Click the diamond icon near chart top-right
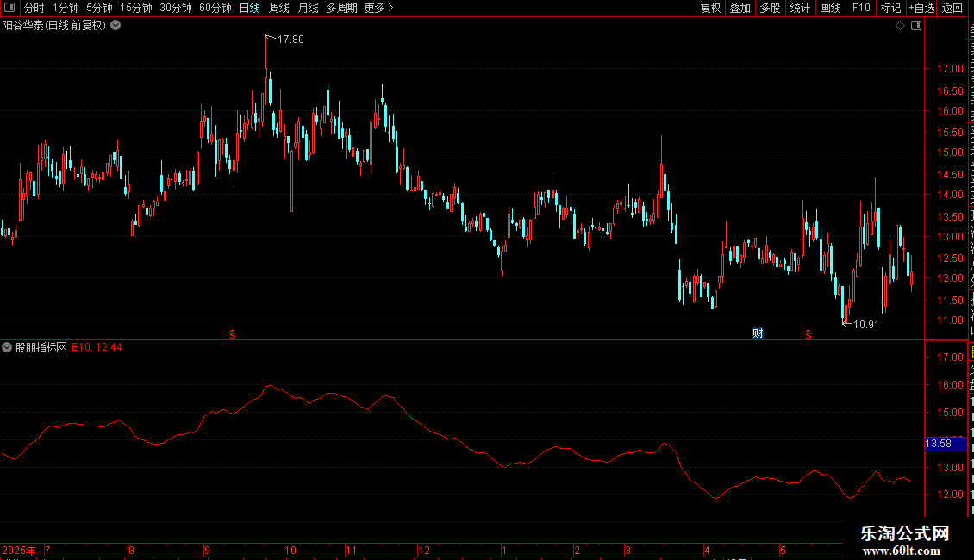This screenshot has width=974, height=560. pyautogui.click(x=900, y=26)
